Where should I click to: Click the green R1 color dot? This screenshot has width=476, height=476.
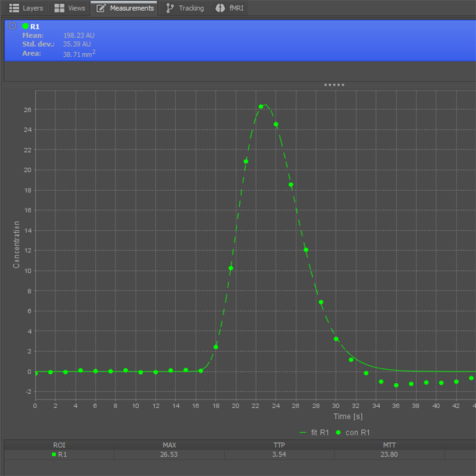click(26, 26)
